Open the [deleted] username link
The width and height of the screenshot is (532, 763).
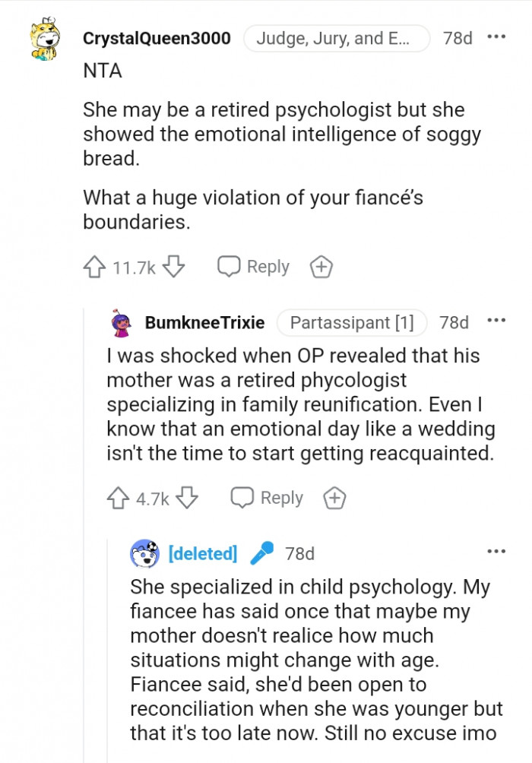pos(201,553)
